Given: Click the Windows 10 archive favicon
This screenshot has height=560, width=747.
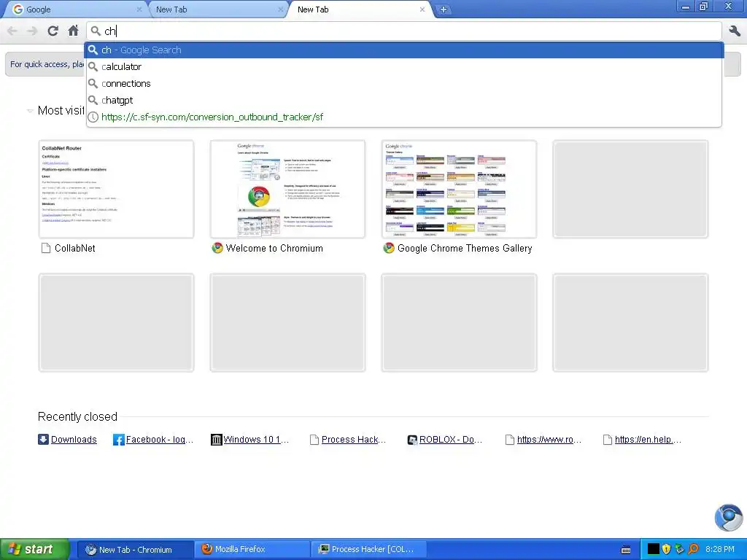Looking at the screenshot, I should pyautogui.click(x=216, y=440).
